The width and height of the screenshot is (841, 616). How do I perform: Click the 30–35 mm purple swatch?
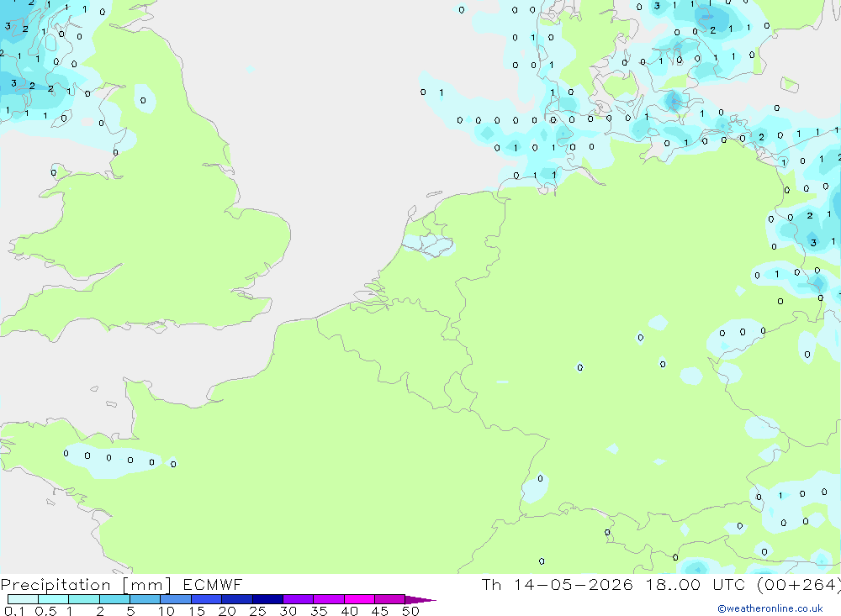click(x=299, y=599)
